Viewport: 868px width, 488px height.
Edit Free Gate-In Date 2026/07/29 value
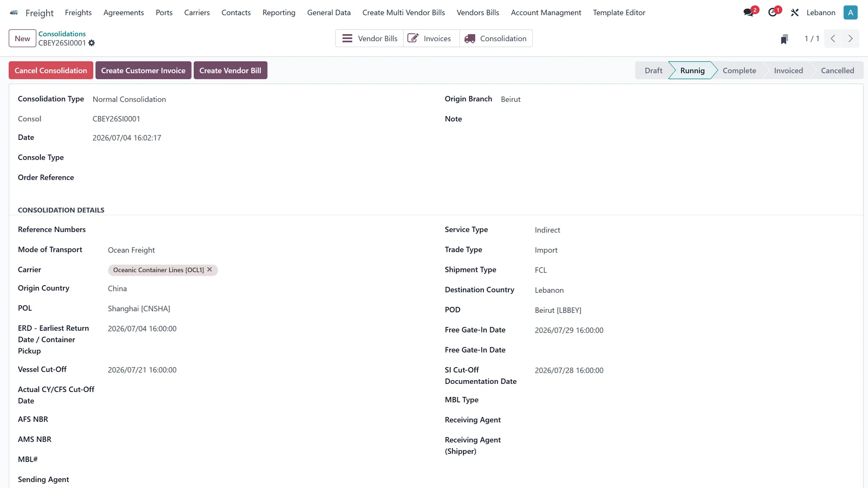click(x=569, y=330)
